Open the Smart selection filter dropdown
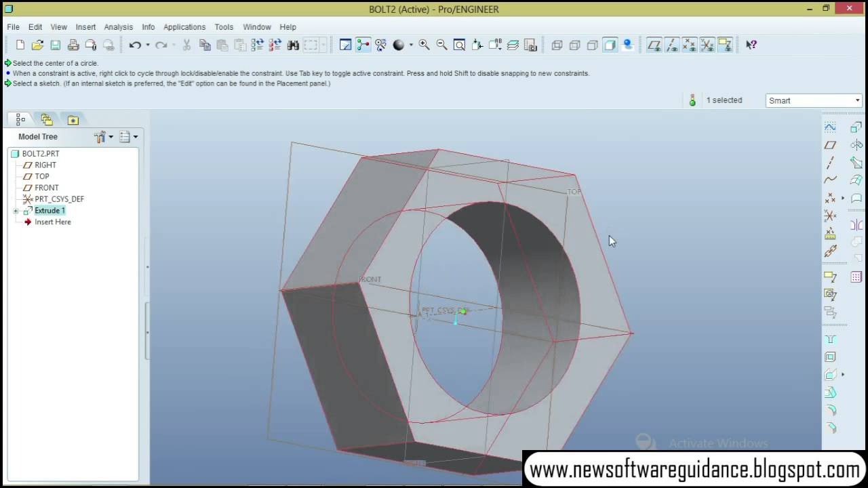The width and height of the screenshot is (868, 488). 813,100
